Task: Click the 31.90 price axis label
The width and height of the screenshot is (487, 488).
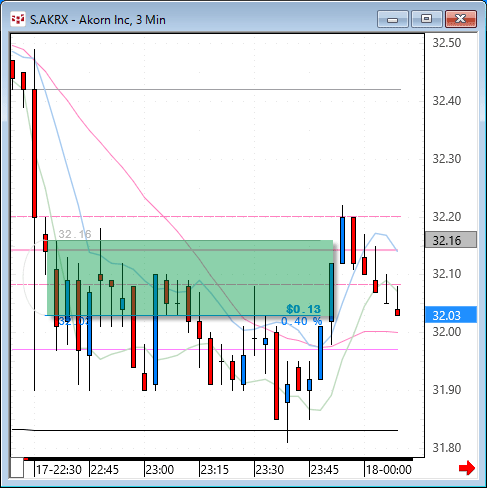Action: pyautogui.click(x=447, y=390)
